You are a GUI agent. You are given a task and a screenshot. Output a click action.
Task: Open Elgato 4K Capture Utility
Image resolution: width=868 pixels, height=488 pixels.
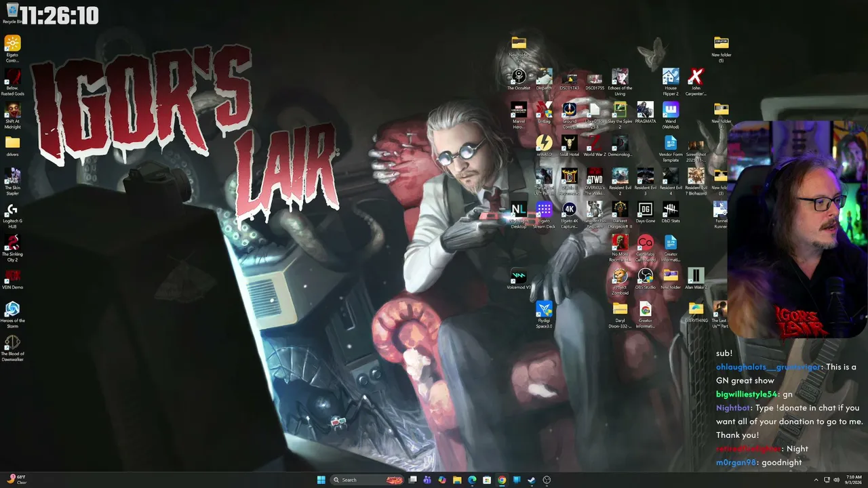[569, 215]
